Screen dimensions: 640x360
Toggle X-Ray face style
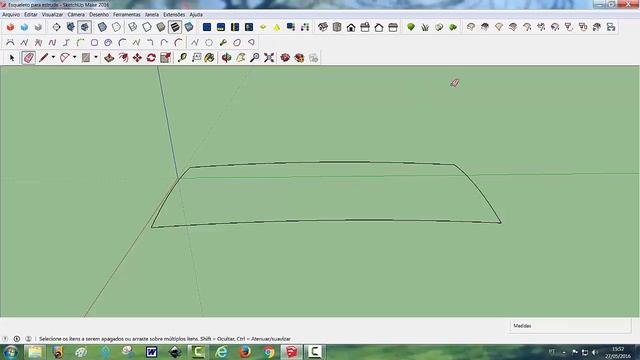click(x=102, y=27)
